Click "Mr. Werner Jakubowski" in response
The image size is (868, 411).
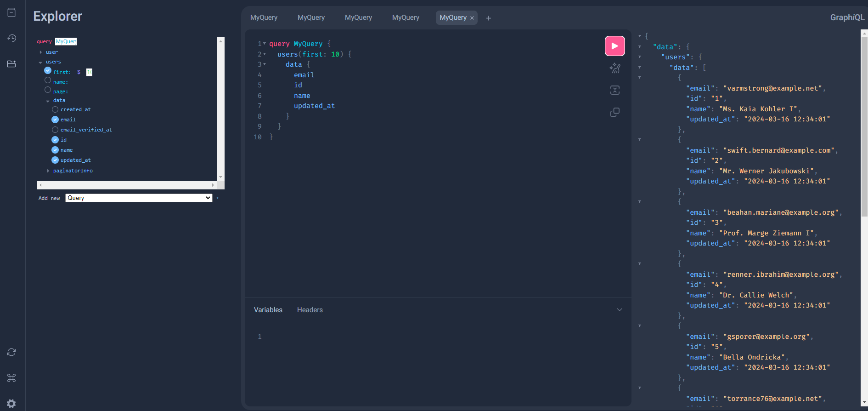pyautogui.click(x=767, y=171)
